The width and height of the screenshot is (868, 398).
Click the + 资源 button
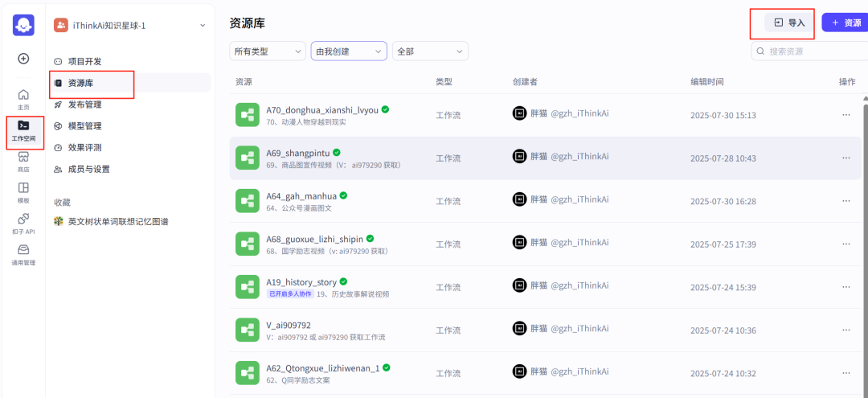845,23
